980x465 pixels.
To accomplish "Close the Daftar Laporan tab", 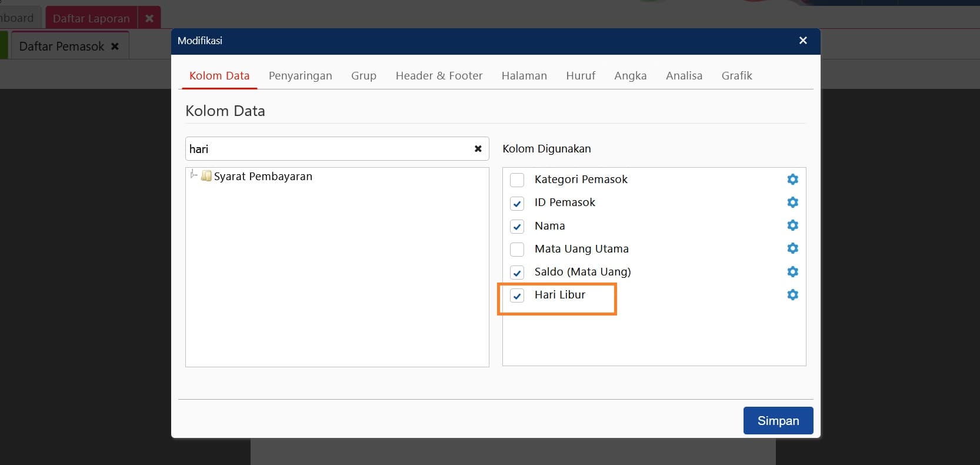I will click(x=149, y=18).
